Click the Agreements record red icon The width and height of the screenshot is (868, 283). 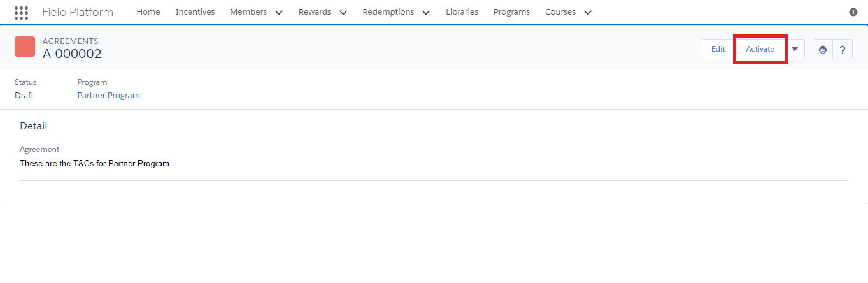point(25,47)
